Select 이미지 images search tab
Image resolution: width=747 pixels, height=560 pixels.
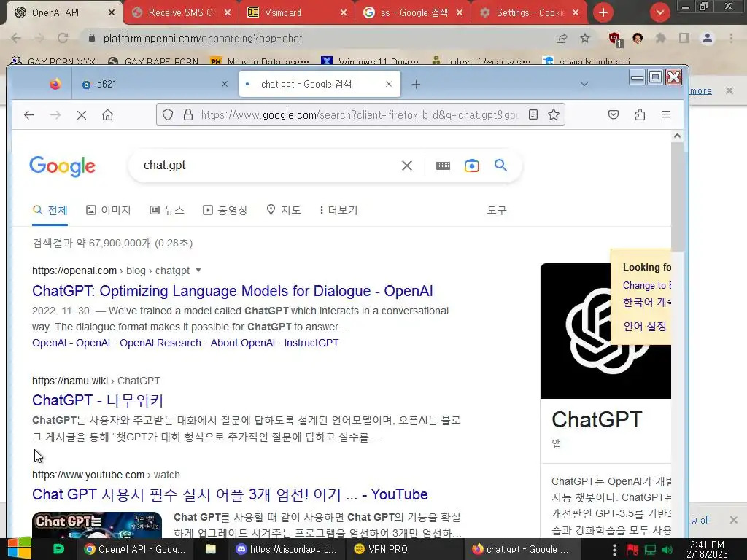(x=109, y=210)
